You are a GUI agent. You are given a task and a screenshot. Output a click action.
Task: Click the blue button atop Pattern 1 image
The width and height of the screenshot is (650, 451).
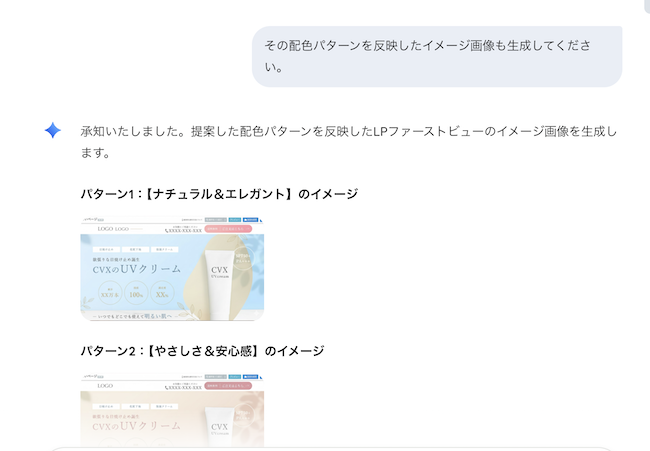pos(250,220)
